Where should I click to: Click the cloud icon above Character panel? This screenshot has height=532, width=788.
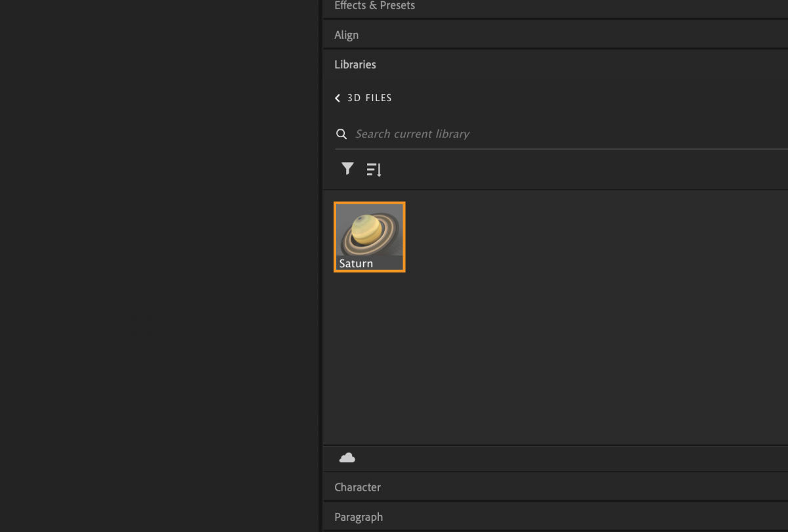[x=347, y=458]
